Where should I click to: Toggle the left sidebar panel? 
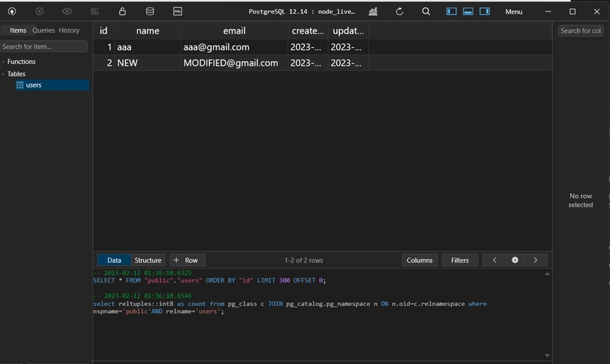(451, 11)
